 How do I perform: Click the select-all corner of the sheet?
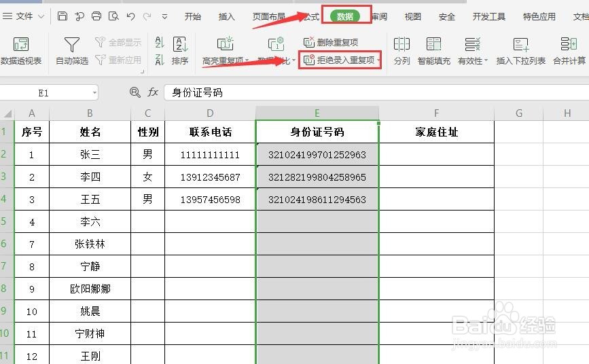(7, 113)
